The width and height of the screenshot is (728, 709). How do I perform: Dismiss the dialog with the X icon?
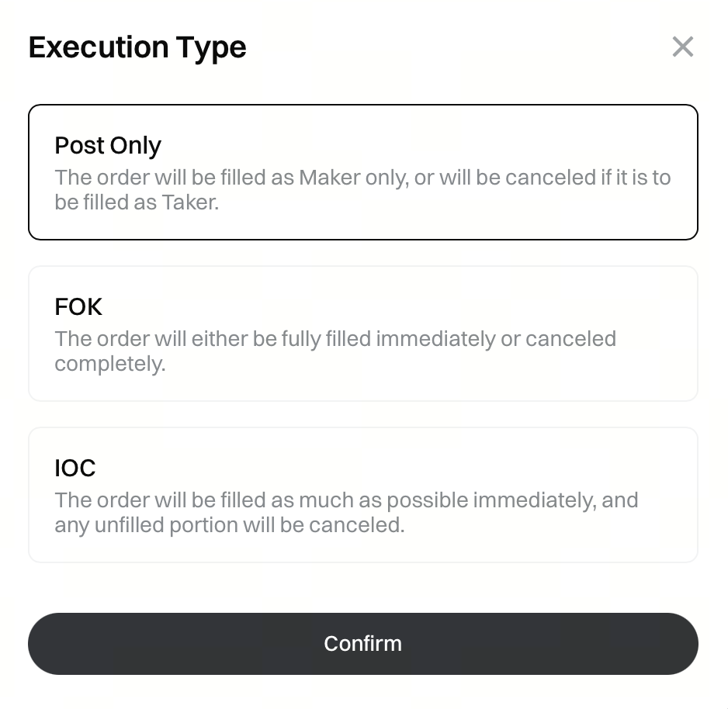(682, 47)
